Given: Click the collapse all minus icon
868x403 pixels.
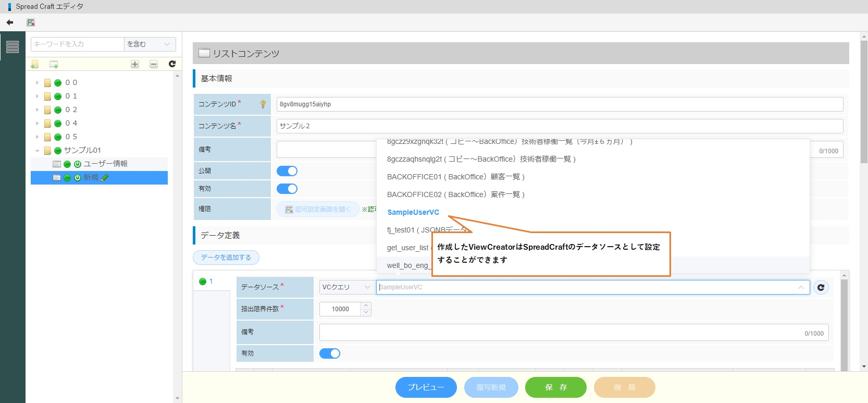Looking at the screenshot, I should pos(154,64).
